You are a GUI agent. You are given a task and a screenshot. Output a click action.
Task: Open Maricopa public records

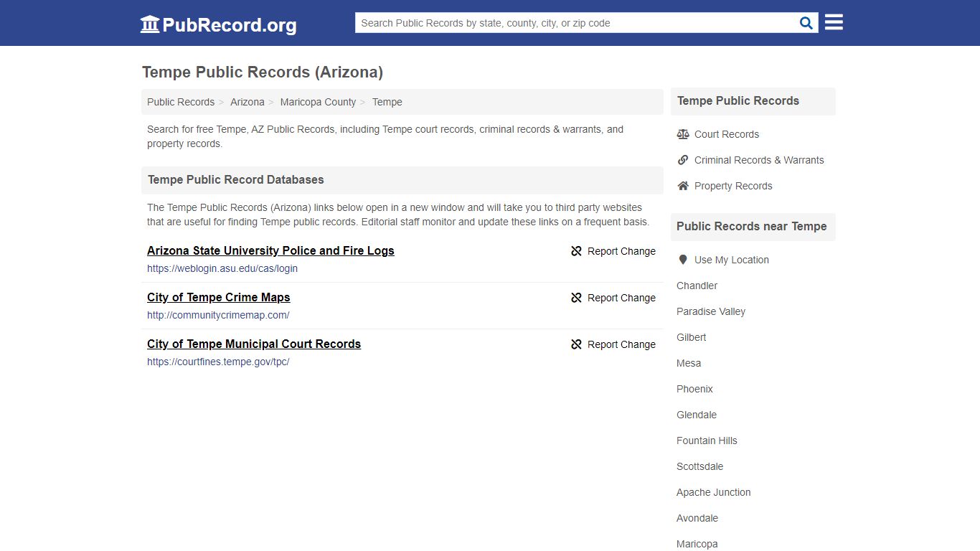tap(697, 544)
